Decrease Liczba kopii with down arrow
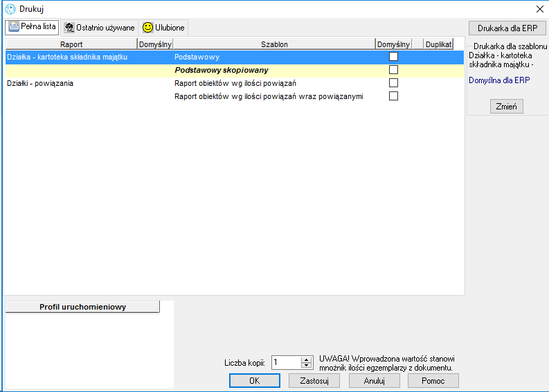This screenshot has height=392, width=549. point(307,366)
